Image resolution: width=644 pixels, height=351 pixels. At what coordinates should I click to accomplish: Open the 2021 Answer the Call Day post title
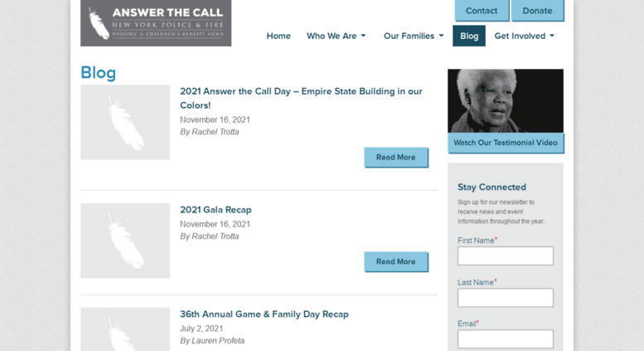click(x=301, y=98)
